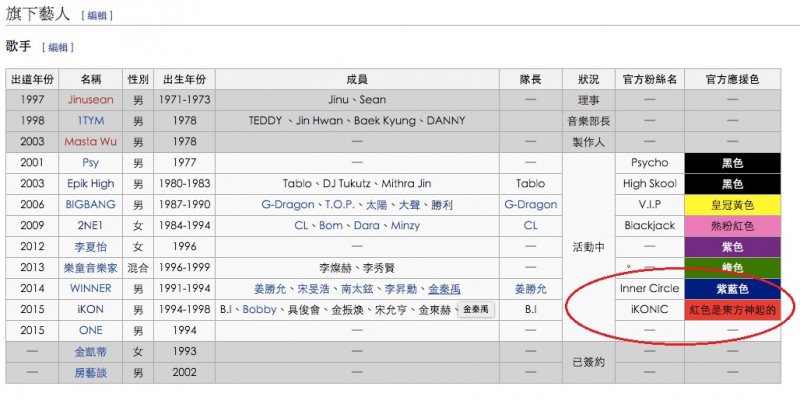Screen dimensions: 800x400
Task: Open the BIGBANG name link
Action: [x=91, y=205]
